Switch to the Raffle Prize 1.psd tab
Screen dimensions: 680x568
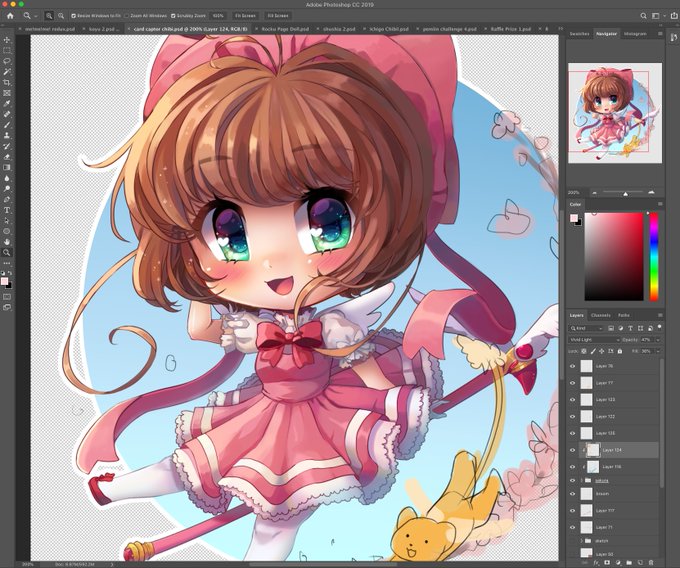coord(510,29)
